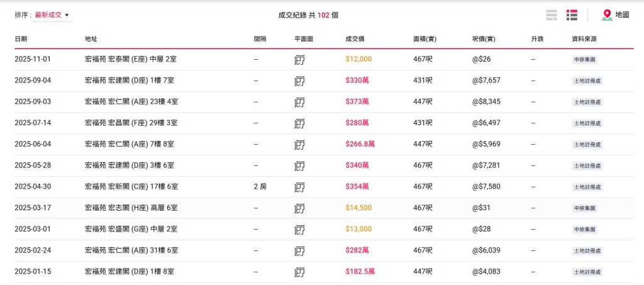Image resolution: width=644 pixels, height=285 pixels.
Task: Open floor plan for 宏新閣 17樓 6室
Action: click(300, 187)
